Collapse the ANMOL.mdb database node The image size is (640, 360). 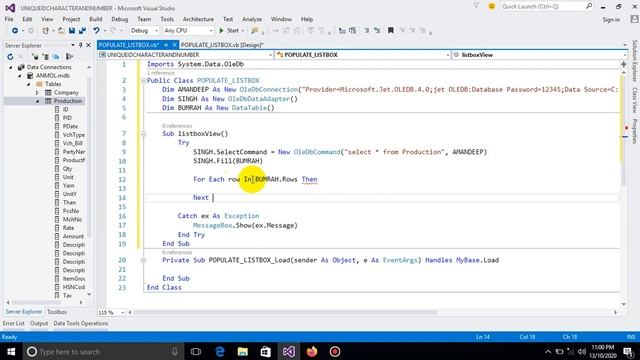20,76
